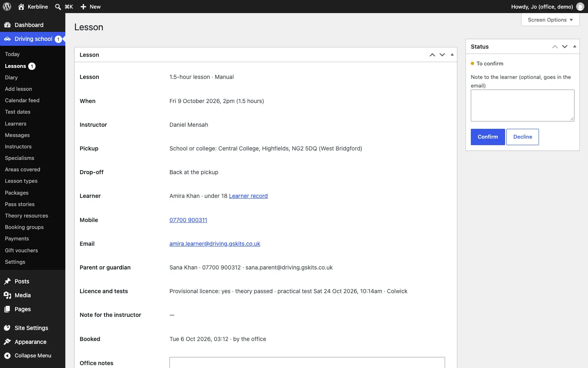Click the Collapse Menu arrow icon
Viewport: 588px width, 368px height.
[x=7, y=356]
